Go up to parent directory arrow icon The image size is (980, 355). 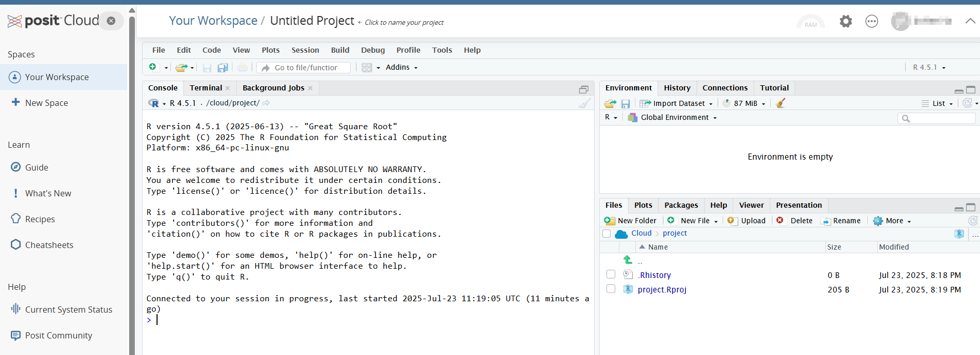point(628,260)
